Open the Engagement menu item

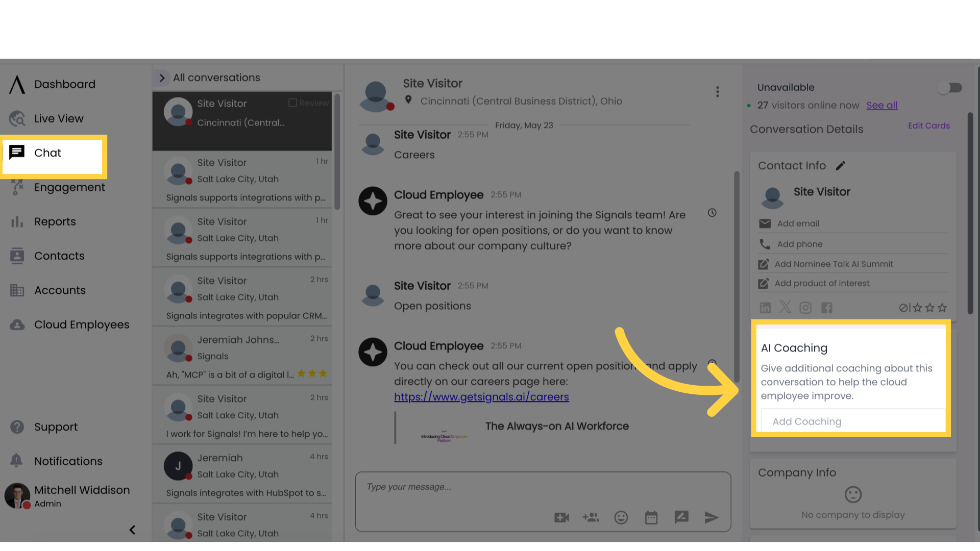click(x=69, y=187)
